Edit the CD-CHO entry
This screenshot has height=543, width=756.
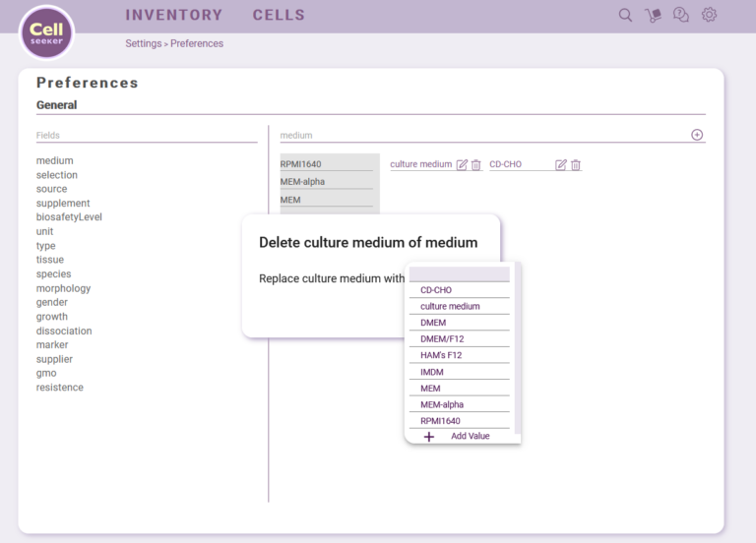pyautogui.click(x=561, y=165)
